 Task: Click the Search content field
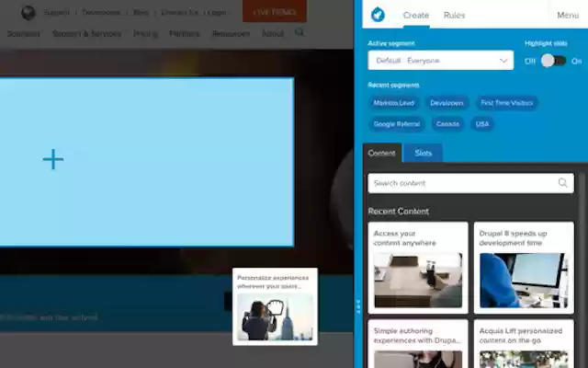tap(470, 183)
